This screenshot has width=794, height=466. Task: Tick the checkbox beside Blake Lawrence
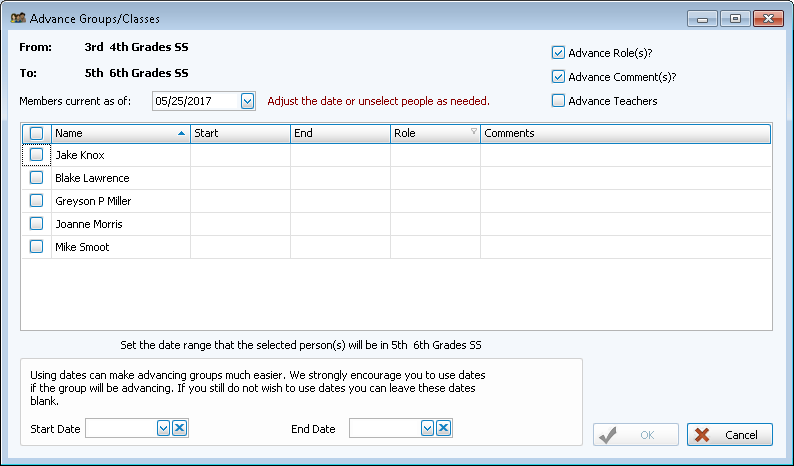coord(36,178)
